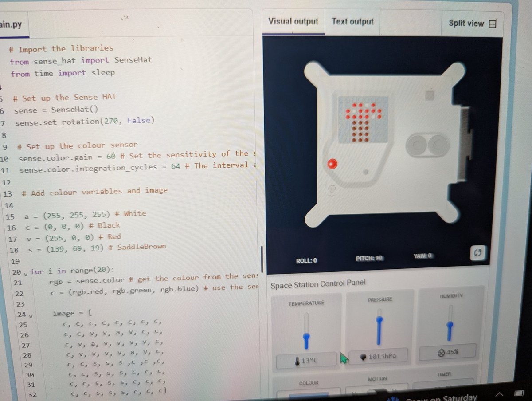Click the 'c = (0, 0, 0) # Black' line
The image size is (532, 401).
tap(73, 226)
